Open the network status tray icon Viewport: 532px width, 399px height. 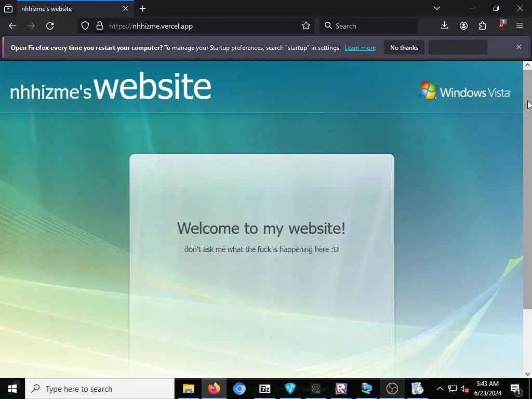tap(453, 389)
